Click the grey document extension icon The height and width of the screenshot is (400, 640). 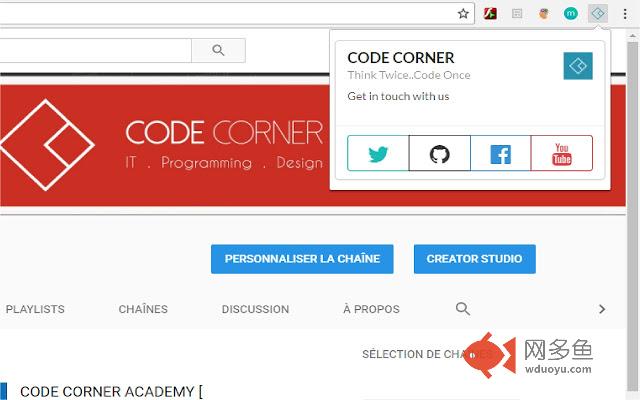pos(517,14)
